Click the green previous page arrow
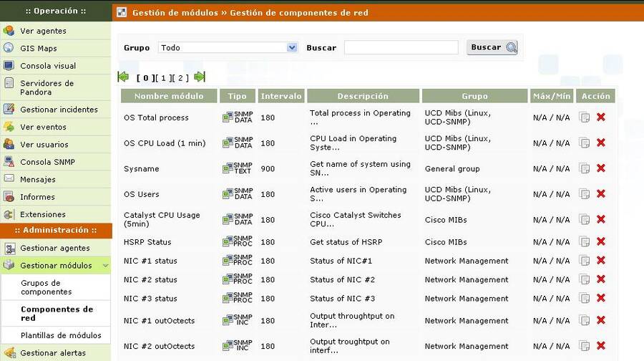The width and height of the screenshot is (644, 361). pos(123,77)
